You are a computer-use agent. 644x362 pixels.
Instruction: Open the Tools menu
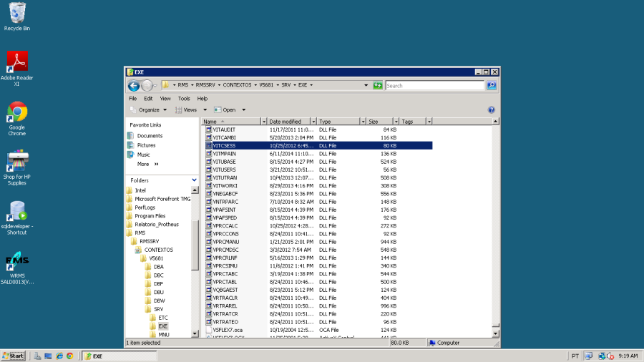184,99
